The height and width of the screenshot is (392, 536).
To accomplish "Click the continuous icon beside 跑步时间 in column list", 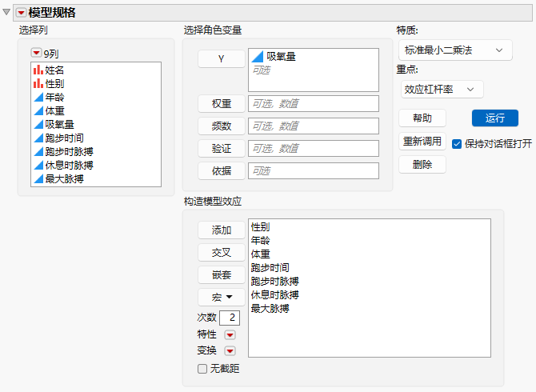I will click(38, 138).
